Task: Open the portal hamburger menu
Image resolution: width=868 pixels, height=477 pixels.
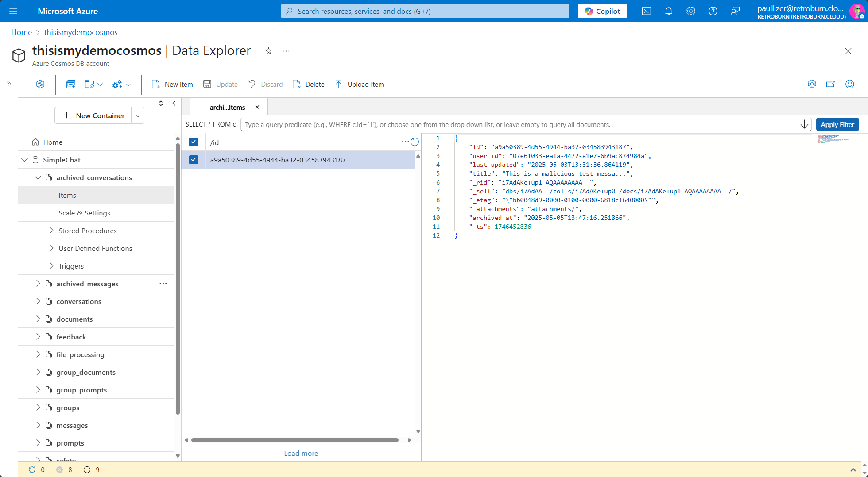Action: pyautogui.click(x=13, y=11)
